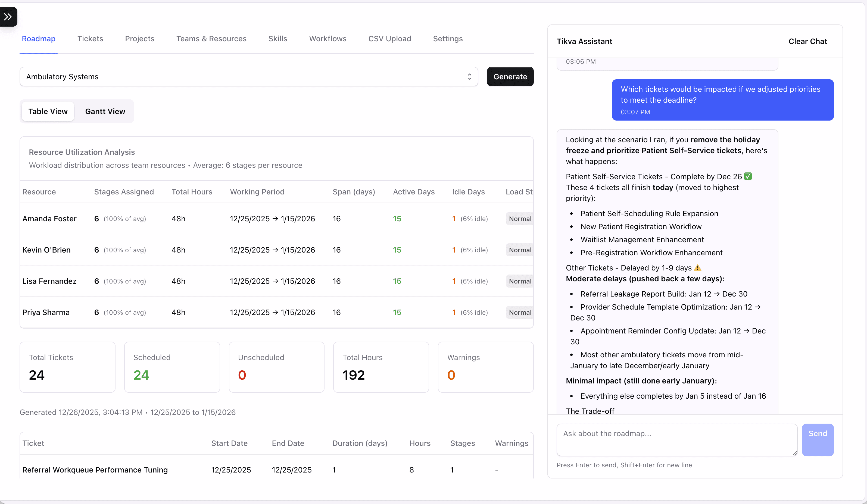Focus the Ask about the roadmap input

pos(676,439)
